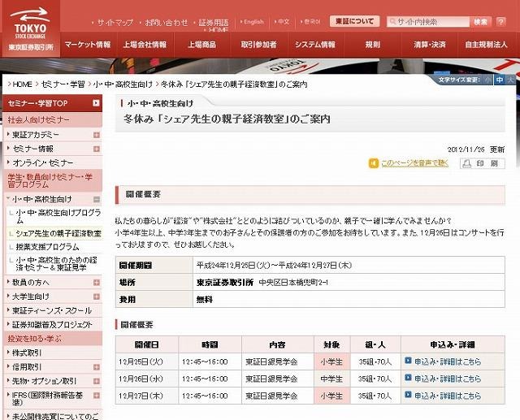Expand the 株式取引 sidebar section

pyautogui.click(x=97, y=353)
